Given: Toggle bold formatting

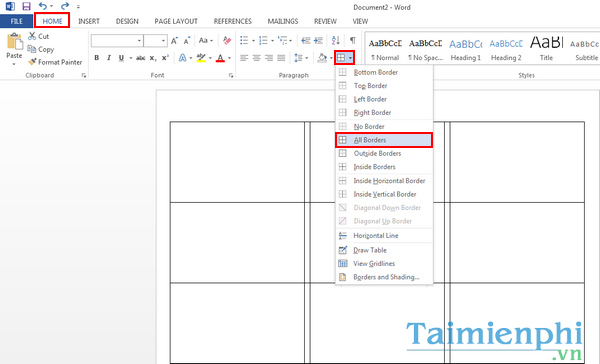Looking at the screenshot, I should coord(96,58).
